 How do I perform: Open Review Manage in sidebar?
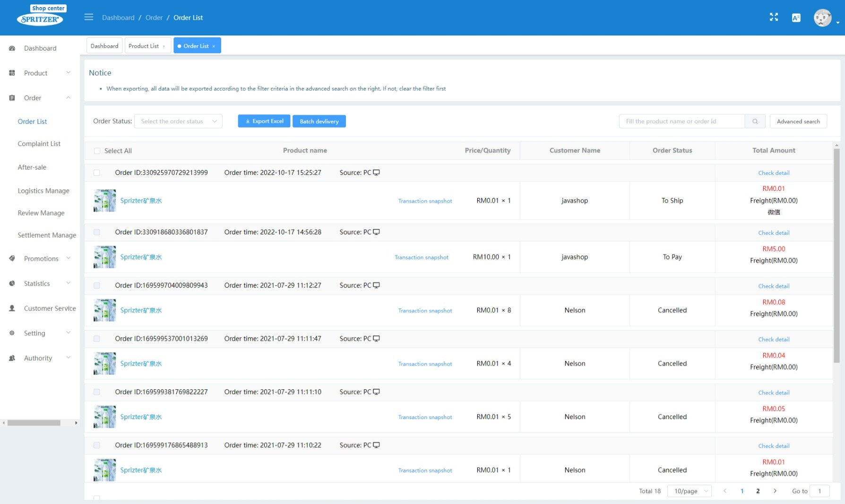point(41,213)
